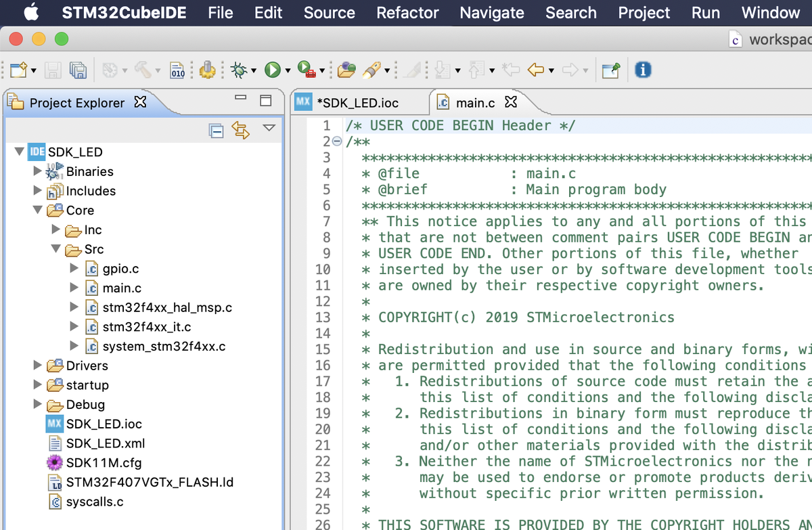
Task: Open the Refactor menu
Action: click(x=407, y=12)
